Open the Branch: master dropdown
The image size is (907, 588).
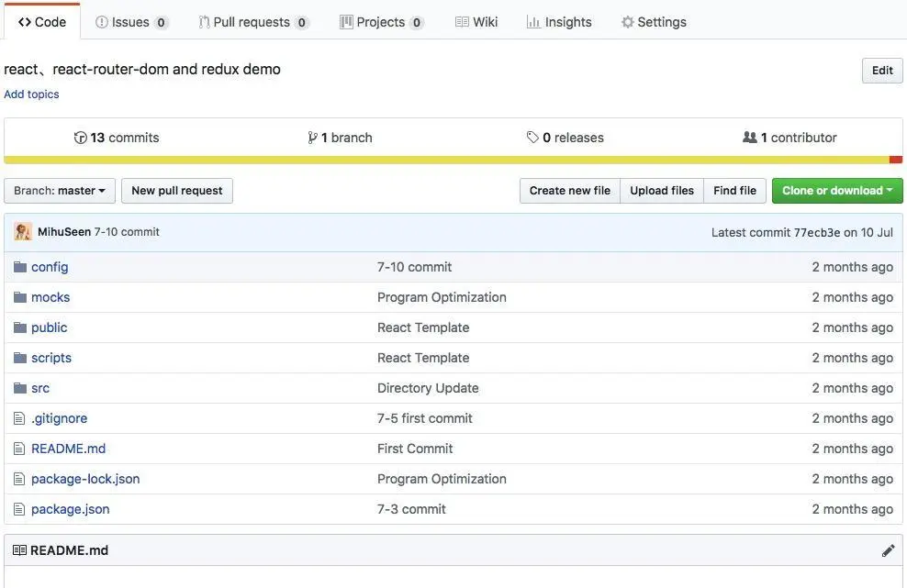pyautogui.click(x=60, y=191)
